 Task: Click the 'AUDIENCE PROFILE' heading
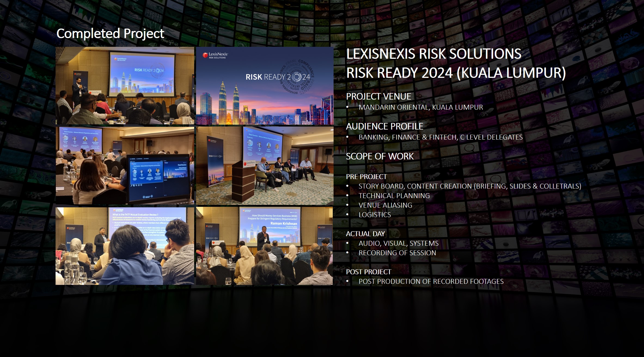(x=384, y=126)
